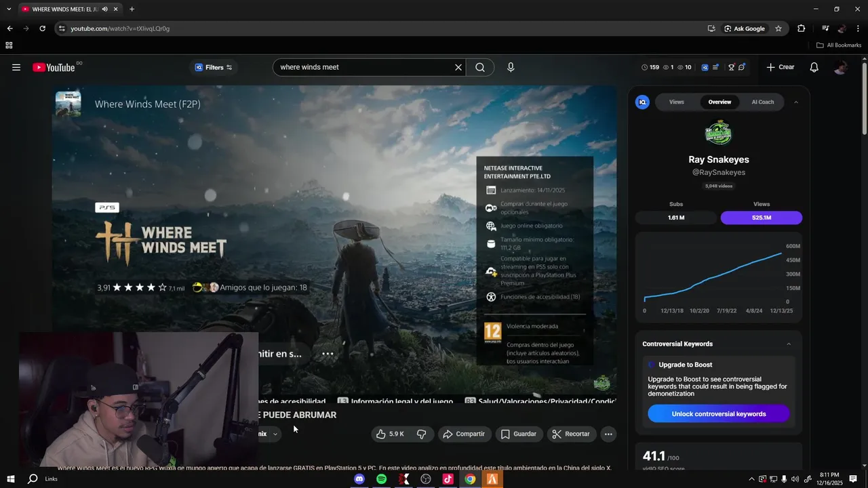Screen dimensions: 868x488
Task: Open the YouTube account avatar menu
Action: click(841, 67)
